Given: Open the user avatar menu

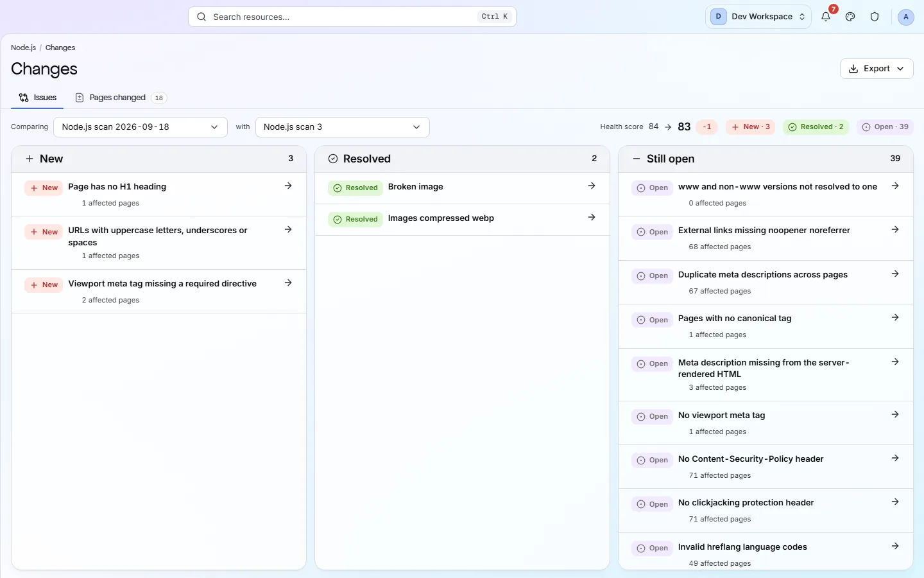Looking at the screenshot, I should pos(905,17).
